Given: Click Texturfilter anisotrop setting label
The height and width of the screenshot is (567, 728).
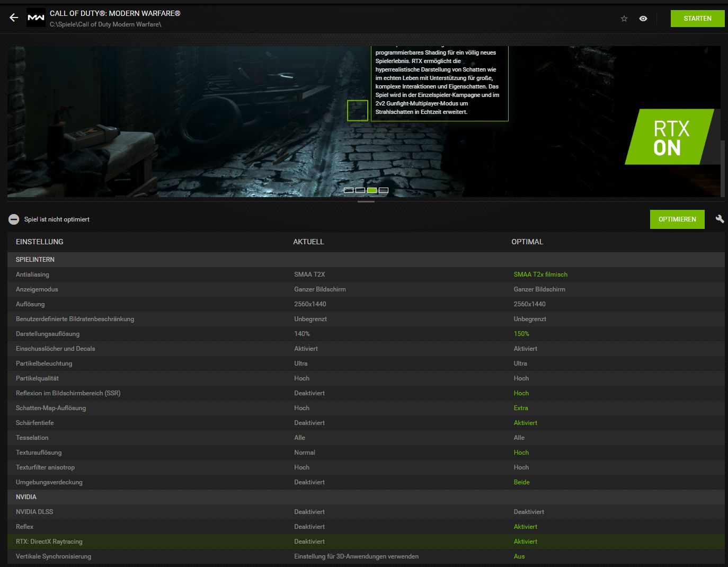Looking at the screenshot, I should coord(46,467).
